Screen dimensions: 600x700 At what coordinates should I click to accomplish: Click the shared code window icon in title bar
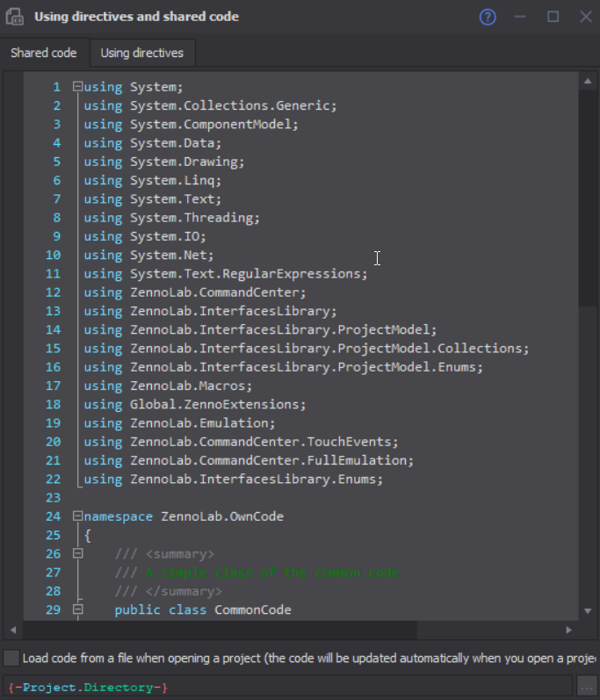(x=15, y=17)
